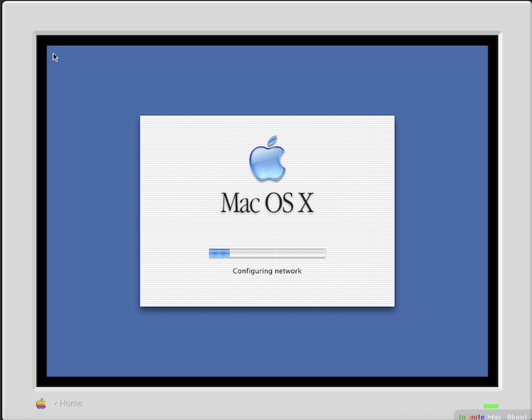
Task: Click the rainbow Apple logo icon
Action: 41,403
